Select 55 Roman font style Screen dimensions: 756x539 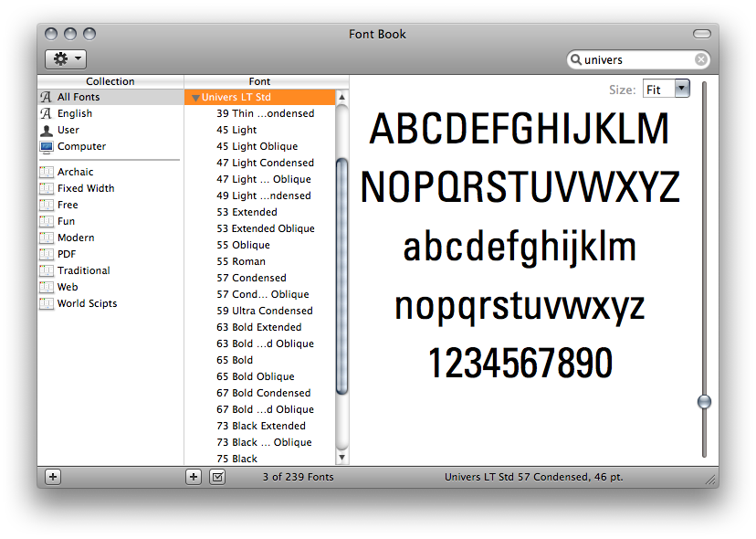click(241, 261)
